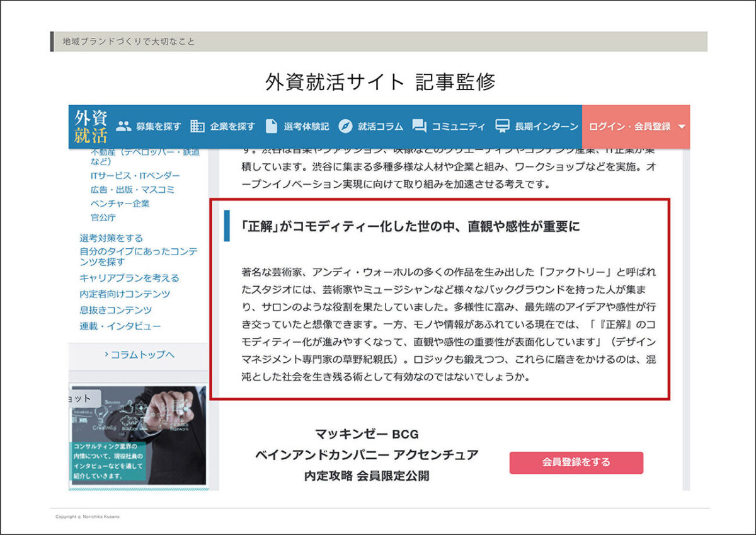The width and height of the screenshot is (756, 535).
Task: Open the 内定者向けコンテンツ link
Action: [125, 294]
